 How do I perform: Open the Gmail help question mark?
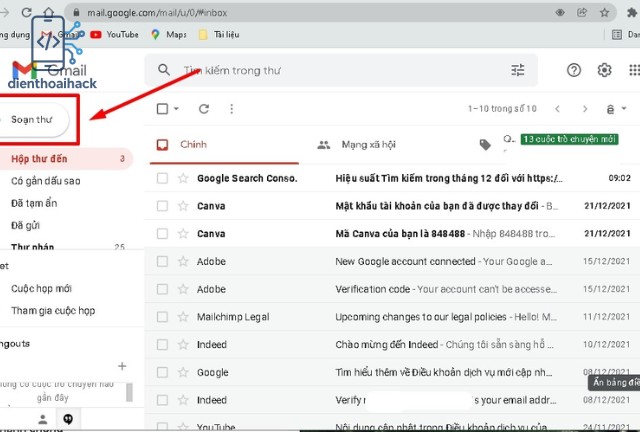coord(573,70)
